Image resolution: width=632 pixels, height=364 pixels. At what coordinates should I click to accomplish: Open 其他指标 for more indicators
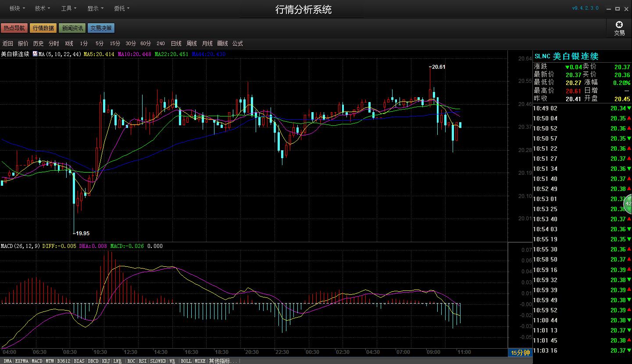(223, 361)
